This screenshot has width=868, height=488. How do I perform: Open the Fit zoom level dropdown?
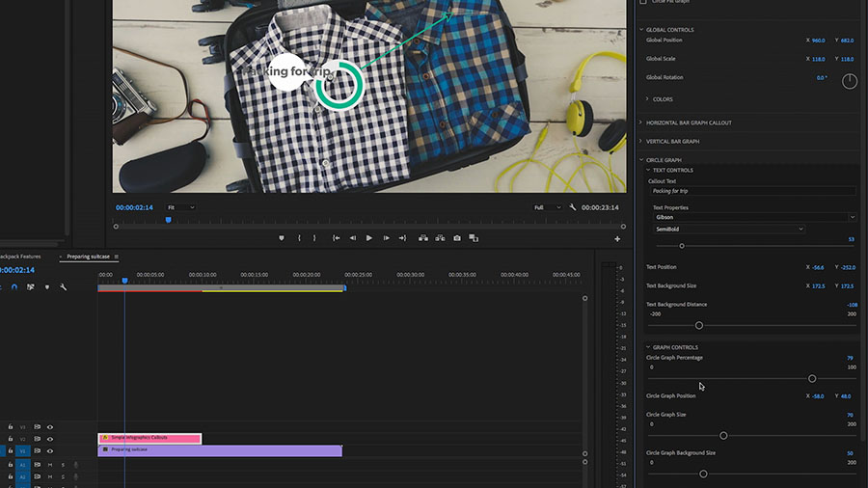pyautogui.click(x=180, y=207)
